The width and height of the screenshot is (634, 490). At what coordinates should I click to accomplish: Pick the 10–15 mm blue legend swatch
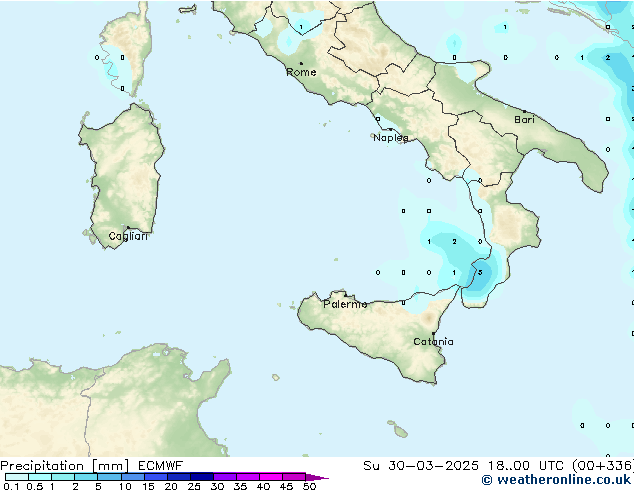(132, 477)
